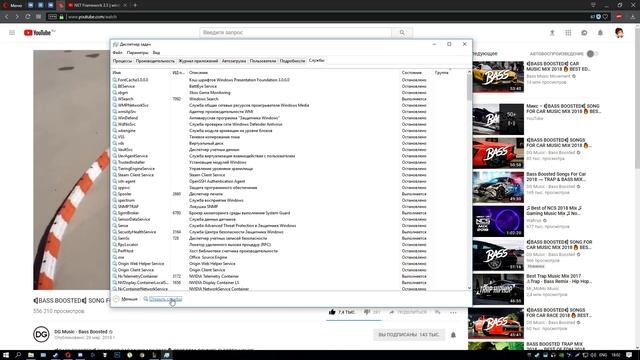Click the open services icon in Task Manager footer
This screenshot has height=360, width=640.
(145, 299)
